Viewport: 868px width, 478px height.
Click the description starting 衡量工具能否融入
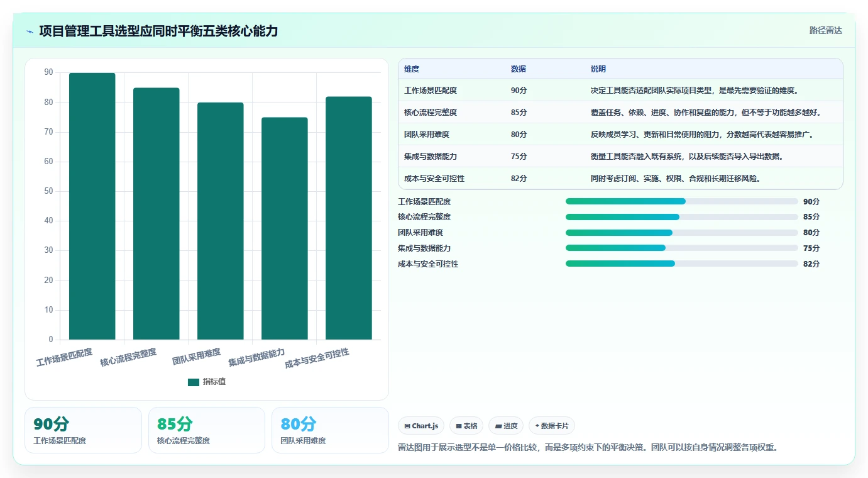pyautogui.click(x=687, y=157)
